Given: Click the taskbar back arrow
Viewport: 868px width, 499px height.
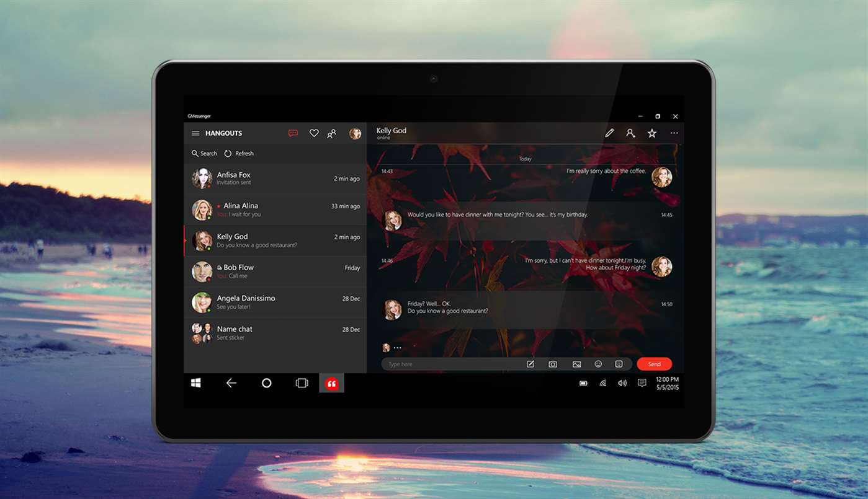Looking at the screenshot, I should pyautogui.click(x=231, y=383).
